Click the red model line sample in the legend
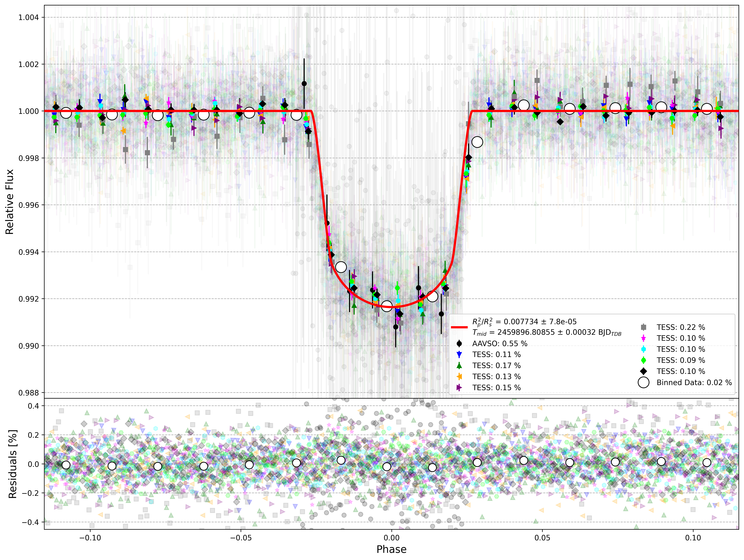This screenshot has width=744, height=560. click(x=459, y=327)
